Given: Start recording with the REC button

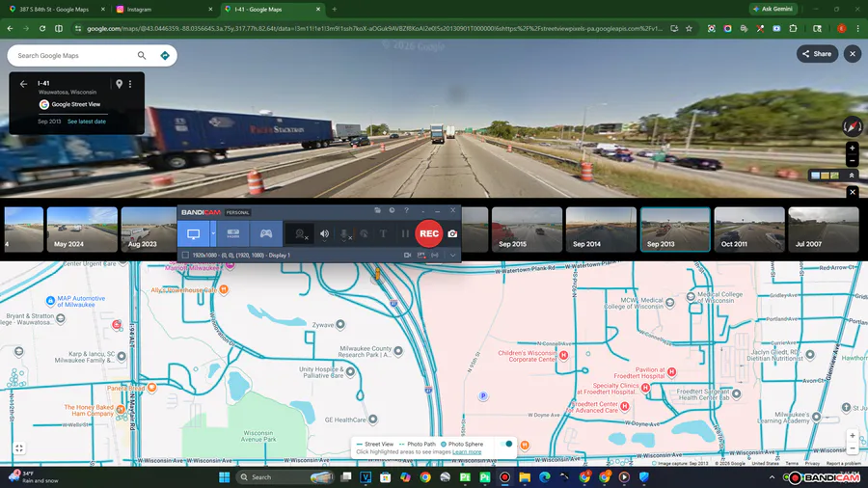Looking at the screenshot, I should (429, 233).
